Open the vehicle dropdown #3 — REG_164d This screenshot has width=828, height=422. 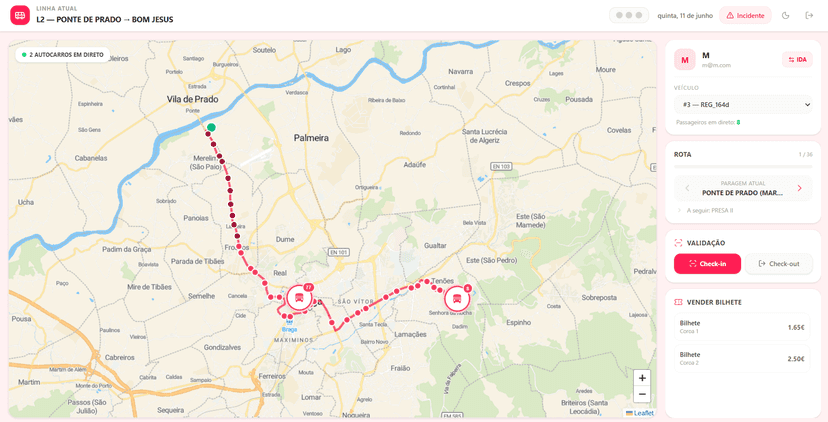742,105
